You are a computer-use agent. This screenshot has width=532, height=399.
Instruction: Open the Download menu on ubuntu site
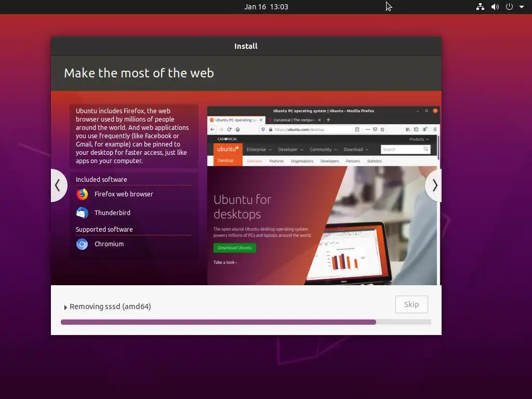click(356, 150)
